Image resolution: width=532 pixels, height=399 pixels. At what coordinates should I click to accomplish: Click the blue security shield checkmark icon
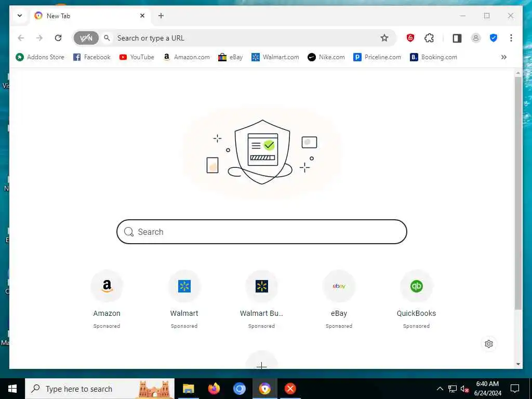(494, 38)
